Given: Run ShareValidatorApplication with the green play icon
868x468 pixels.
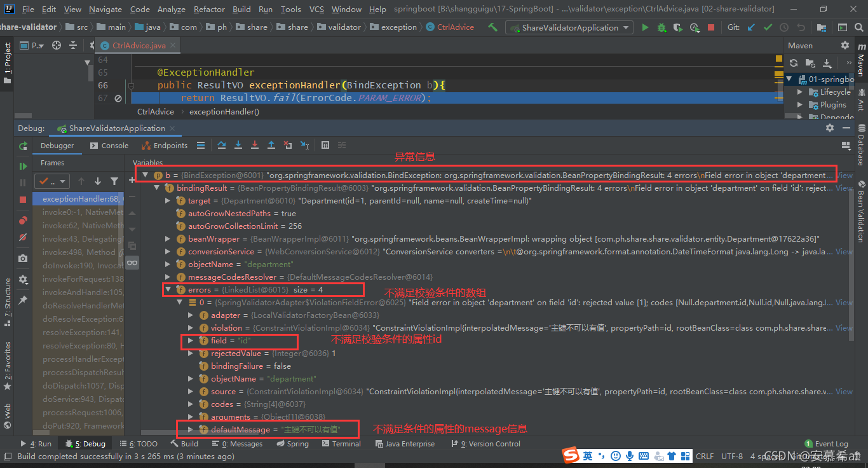Looking at the screenshot, I should click(x=645, y=27).
